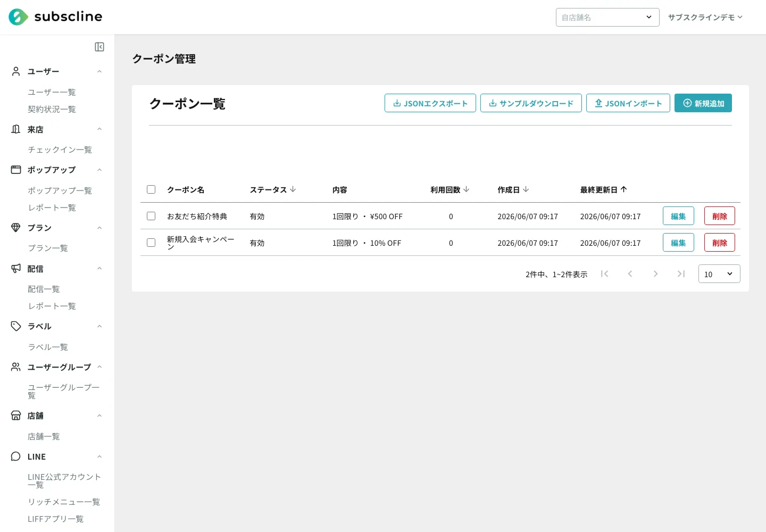The width and height of the screenshot is (766, 532).
Task: Edit the お友だち紹介特典 coupon
Action: tap(678, 216)
